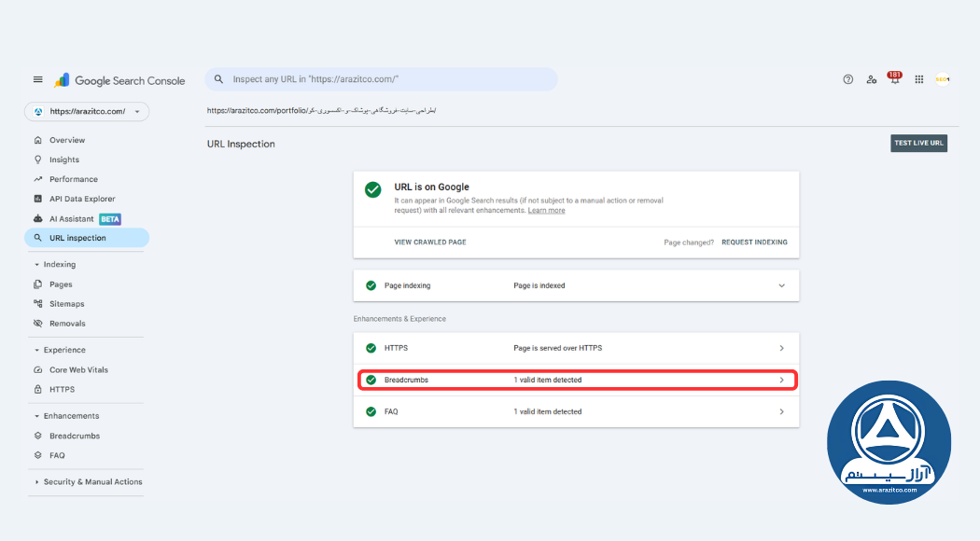
Task: Click the help question mark icon
Action: coord(847,79)
